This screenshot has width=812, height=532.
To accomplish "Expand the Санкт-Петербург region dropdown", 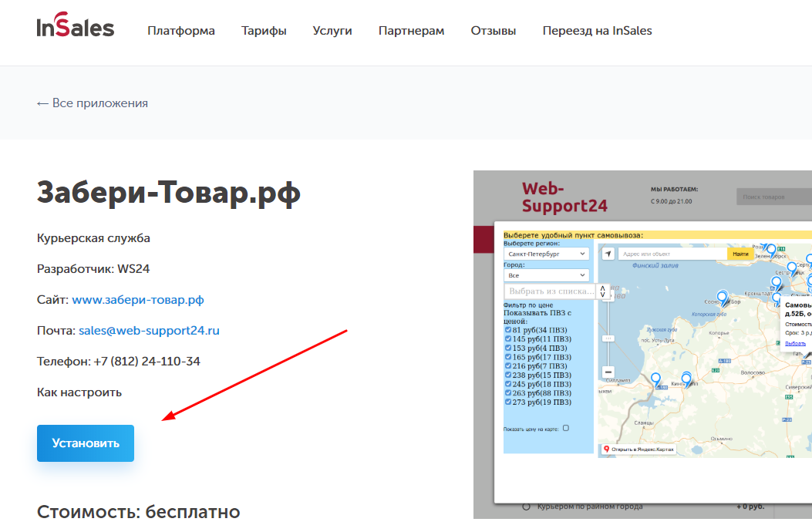I will coord(546,254).
